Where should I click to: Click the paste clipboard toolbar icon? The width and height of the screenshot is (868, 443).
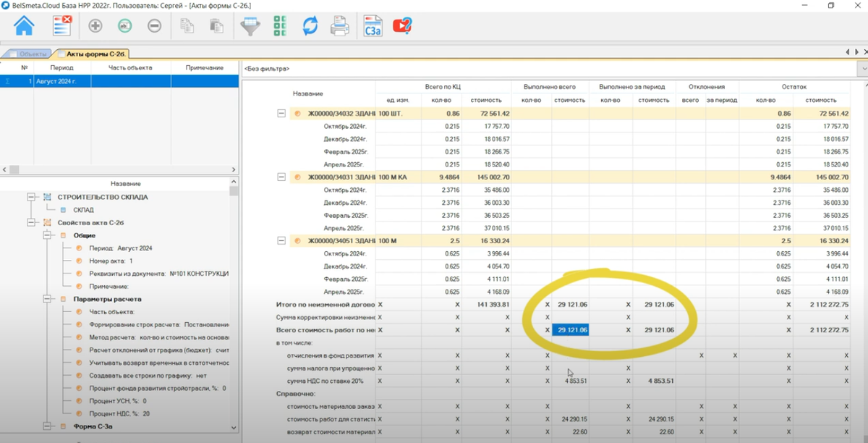click(216, 26)
